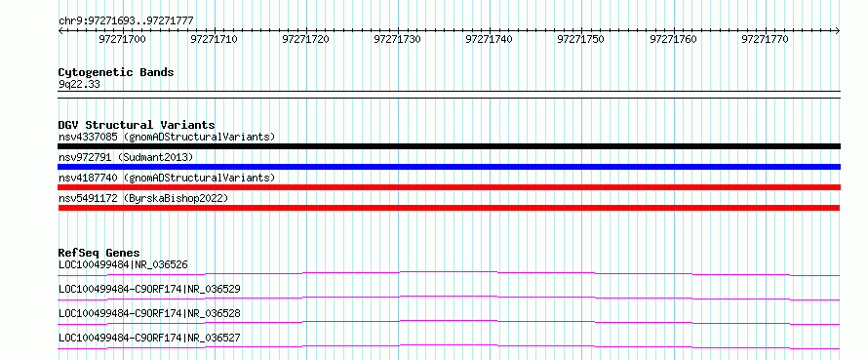Open variant nsv5491172 (ByrskaBishop2022) label

[x=143, y=198]
